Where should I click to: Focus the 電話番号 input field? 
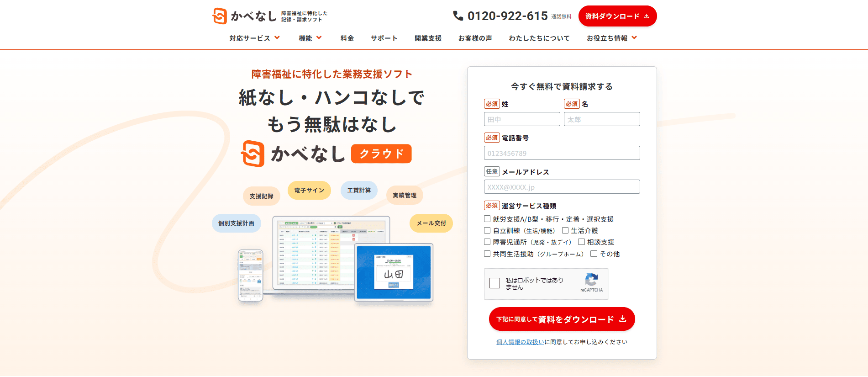click(x=562, y=153)
